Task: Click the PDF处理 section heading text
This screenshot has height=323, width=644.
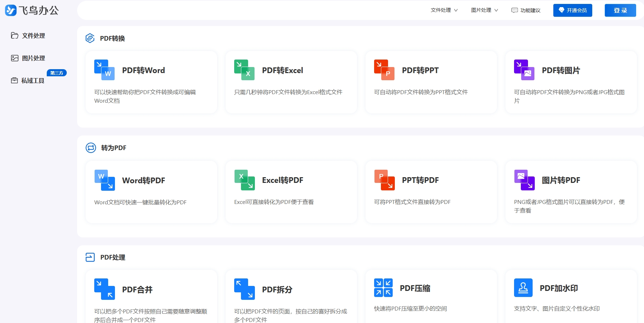Action: click(x=113, y=257)
